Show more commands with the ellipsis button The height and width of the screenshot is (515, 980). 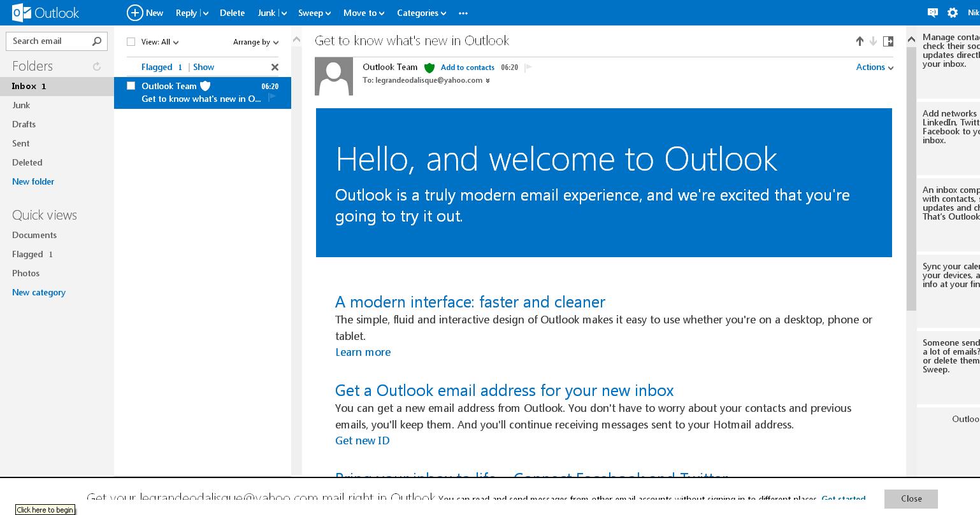click(x=463, y=13)
